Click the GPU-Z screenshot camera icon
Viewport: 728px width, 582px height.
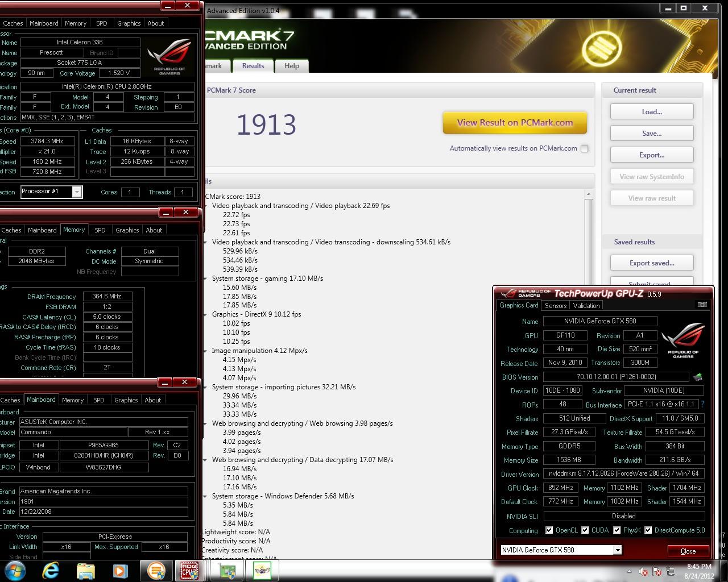point(702,305)
